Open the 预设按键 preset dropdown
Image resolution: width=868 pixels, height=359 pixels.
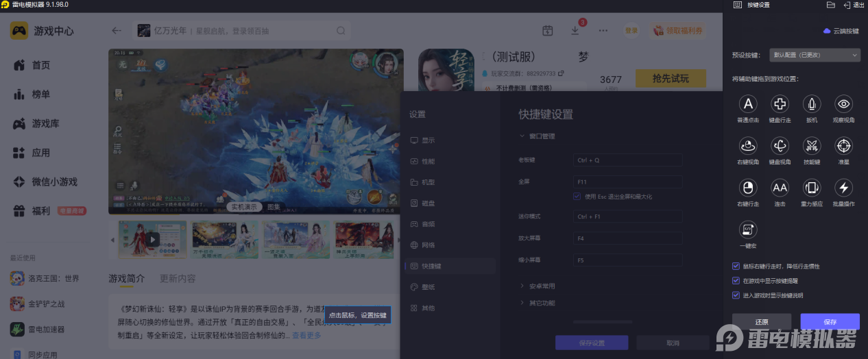click(x=814, y=55)
